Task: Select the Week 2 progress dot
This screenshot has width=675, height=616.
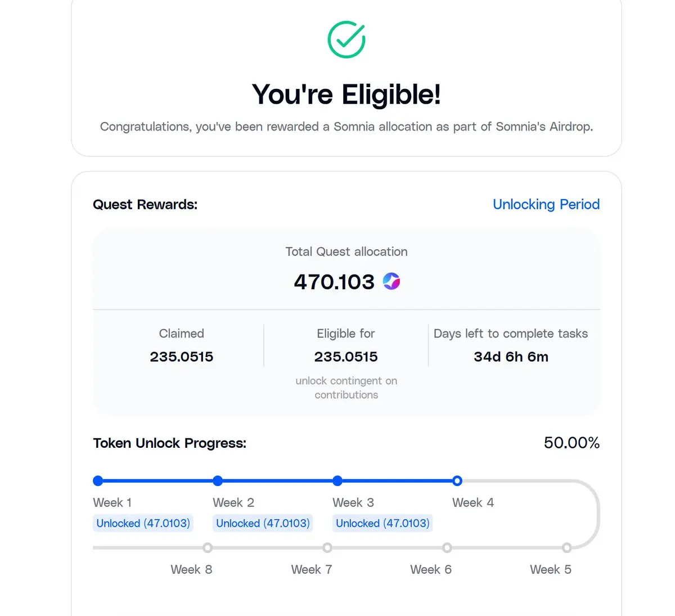Action: coord(218,480)
